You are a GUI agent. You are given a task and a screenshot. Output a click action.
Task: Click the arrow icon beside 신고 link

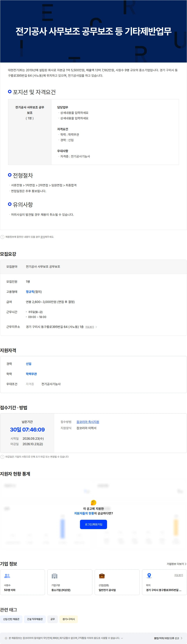[x=182, y=638]
